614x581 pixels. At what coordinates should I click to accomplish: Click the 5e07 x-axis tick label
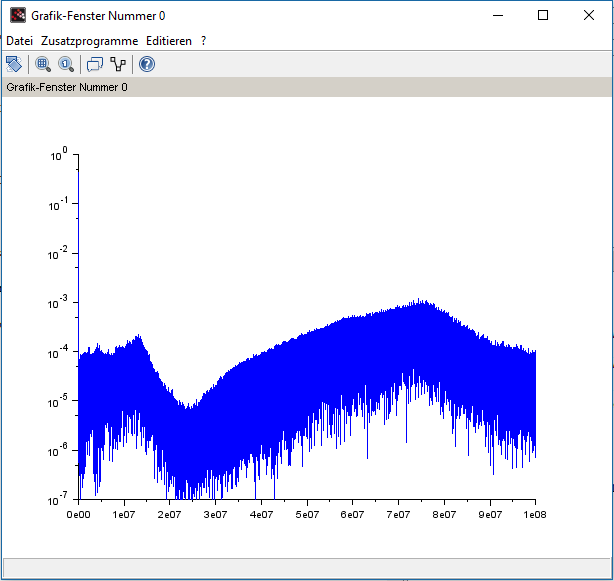point(307,513)
